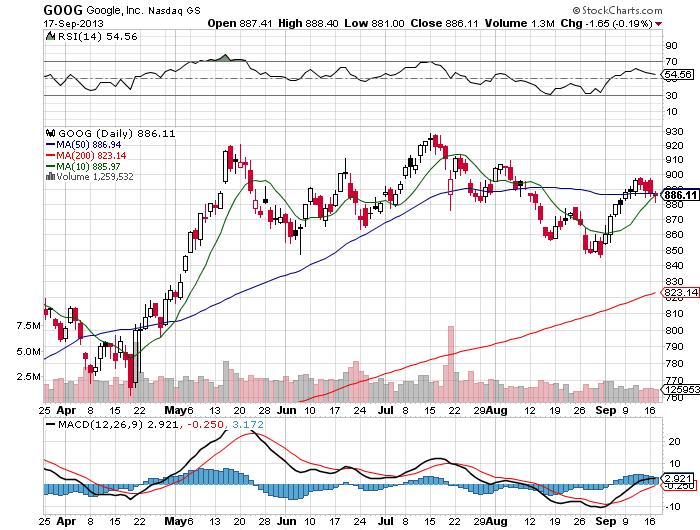This screenshot has height=530, width=700.
Task: Click the -10 label on the MACD axis
Action: 672,506
